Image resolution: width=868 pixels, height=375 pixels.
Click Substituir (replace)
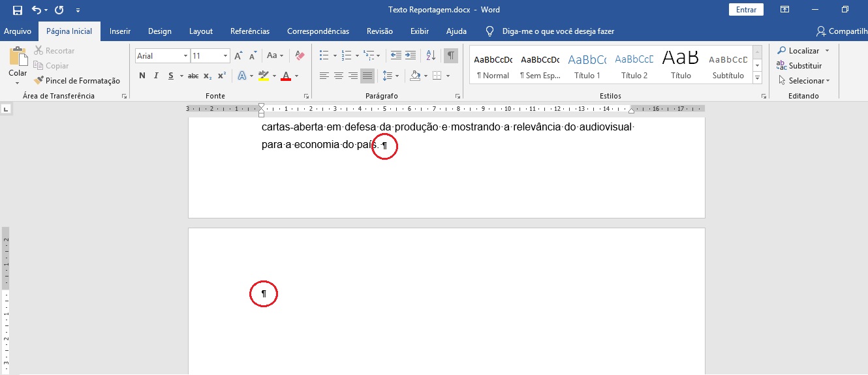coord(799,66)
